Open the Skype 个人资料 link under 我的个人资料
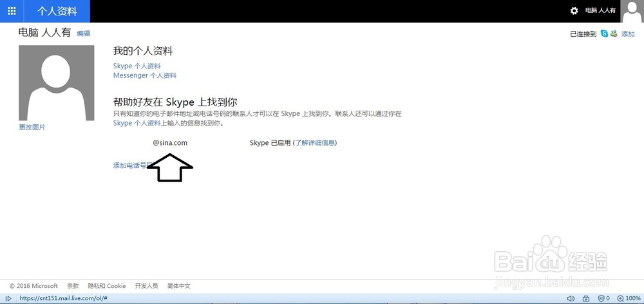The image size is (644, 304). [137, 66]
